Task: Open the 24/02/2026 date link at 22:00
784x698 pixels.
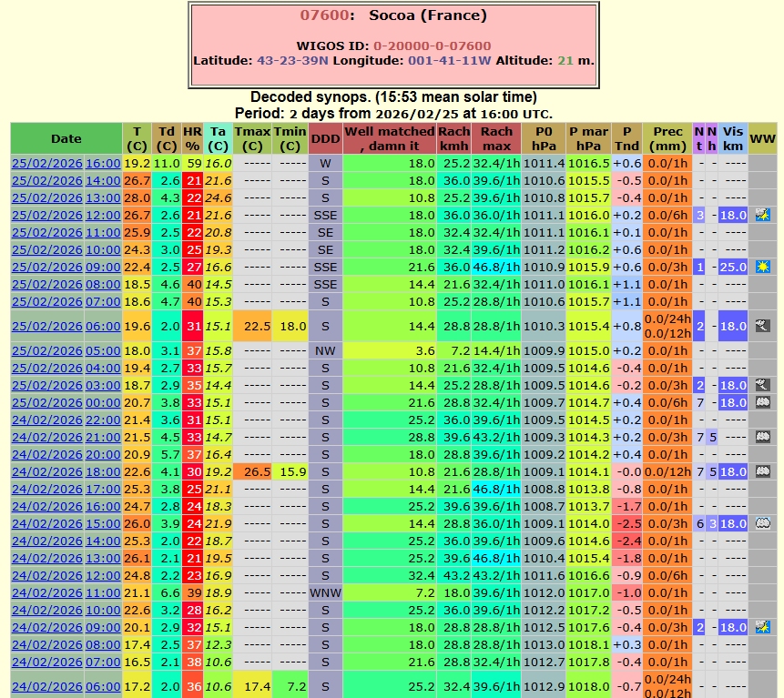Action: 47,420
